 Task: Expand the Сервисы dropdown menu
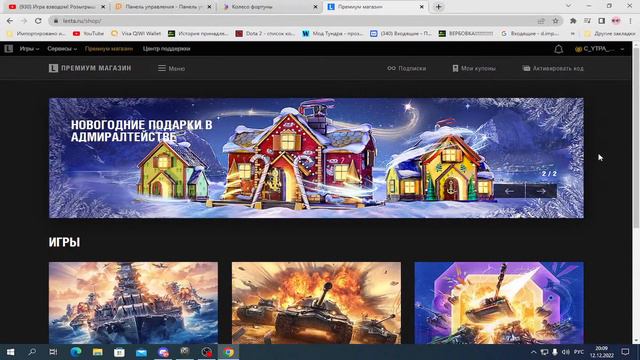(62, 49)
